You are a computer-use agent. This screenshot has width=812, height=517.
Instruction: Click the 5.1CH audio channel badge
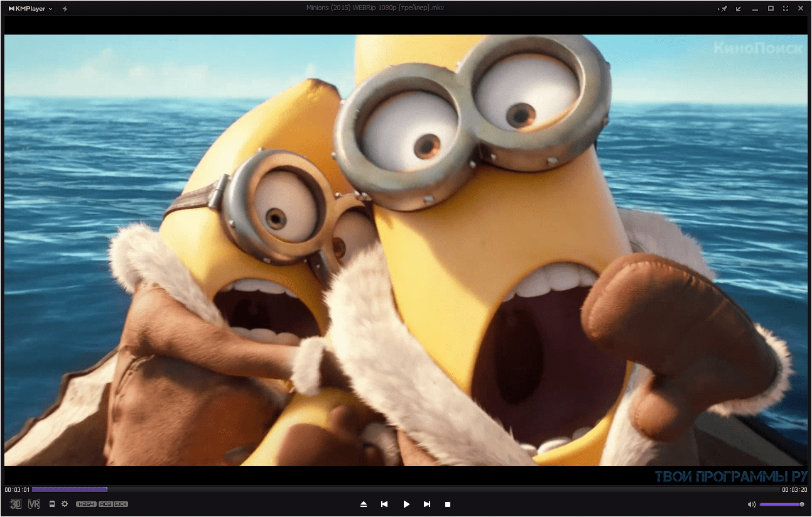pyautogui.click(x=121, y=504)
